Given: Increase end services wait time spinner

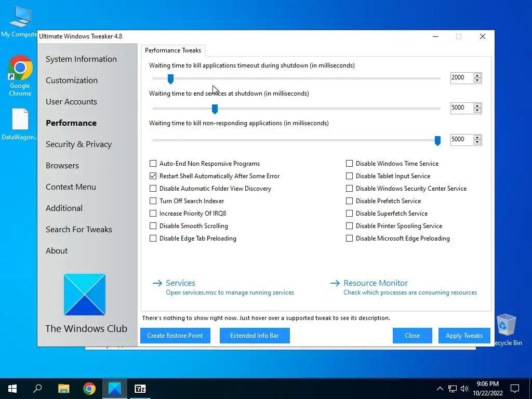Looking at the screenshot, I should 477,106.
